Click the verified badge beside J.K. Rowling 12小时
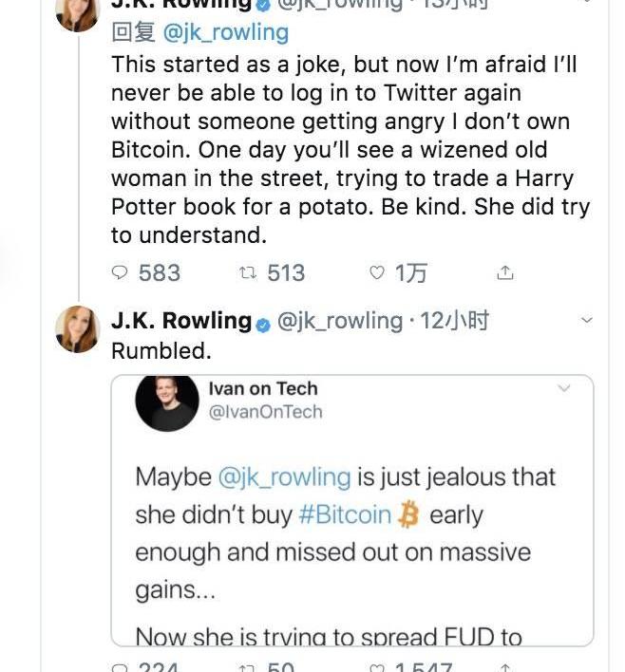The height and width of the screenshot is (672, 625). (x=263, y=326)
